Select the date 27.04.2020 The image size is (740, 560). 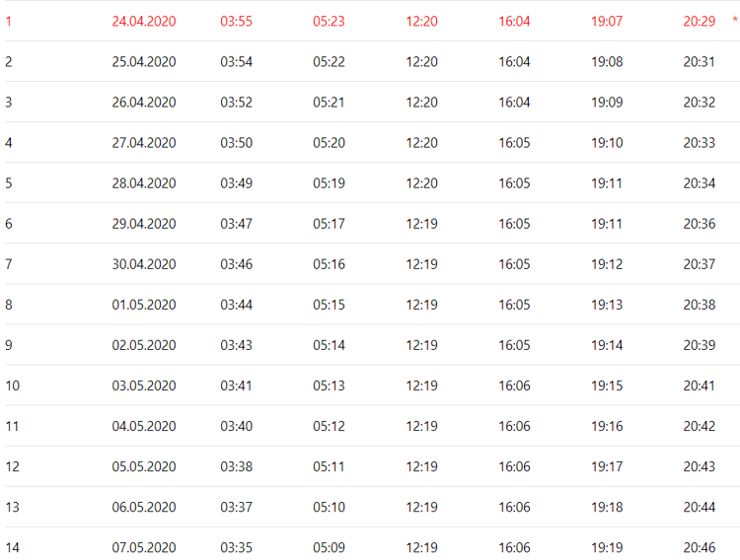coord(144,142)
